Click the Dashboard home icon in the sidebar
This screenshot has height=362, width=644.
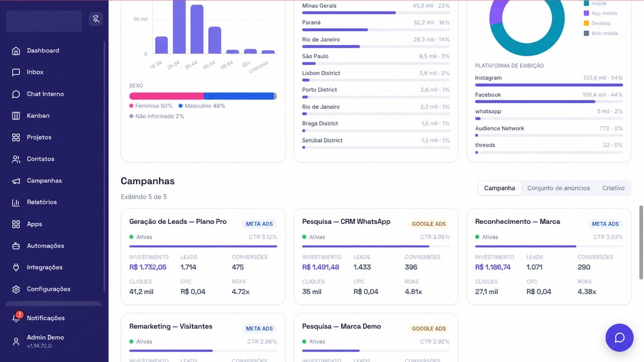tap(16, 51)
